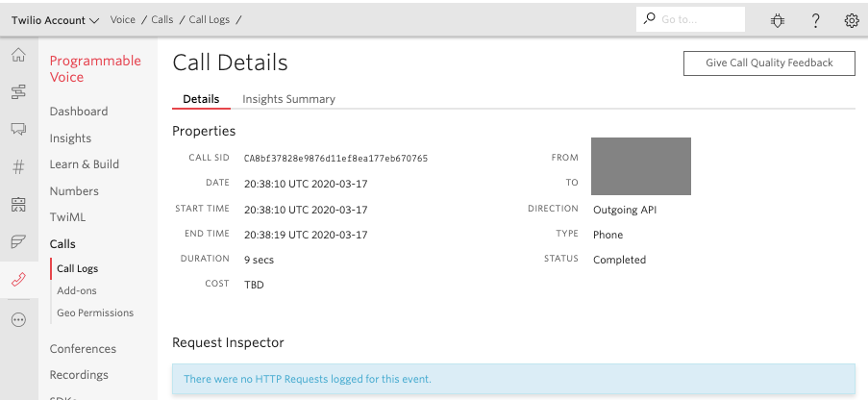Show all products via ellipsis icon
868x400 pixels.
pos(19,319)
